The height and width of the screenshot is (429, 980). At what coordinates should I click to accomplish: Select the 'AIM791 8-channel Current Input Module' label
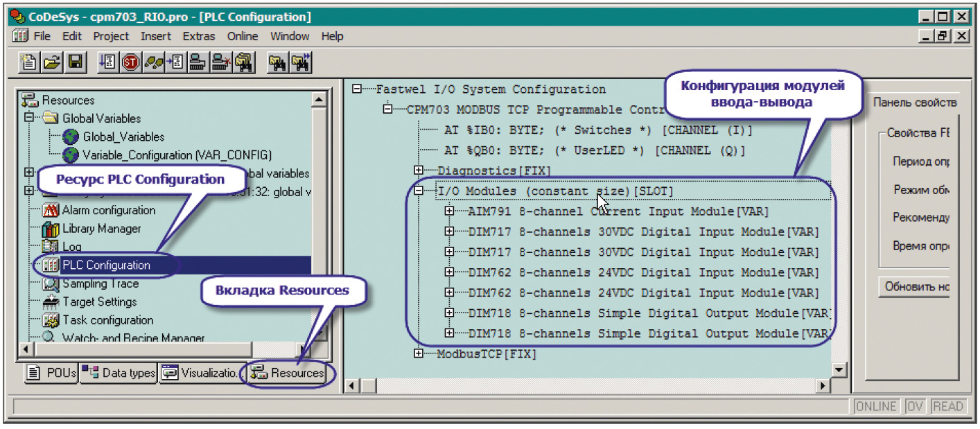[619, 211]
